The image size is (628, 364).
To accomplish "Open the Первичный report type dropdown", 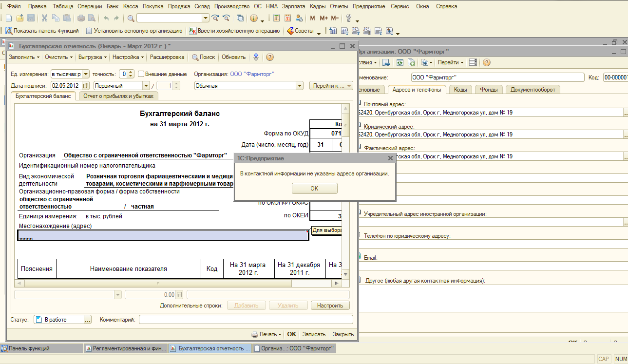I will (x=146, y=86).
